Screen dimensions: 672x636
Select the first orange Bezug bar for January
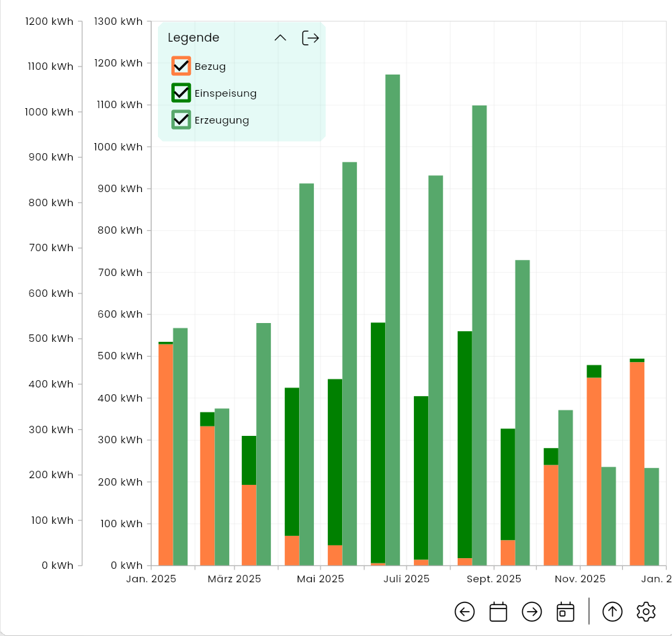(165, 454)
